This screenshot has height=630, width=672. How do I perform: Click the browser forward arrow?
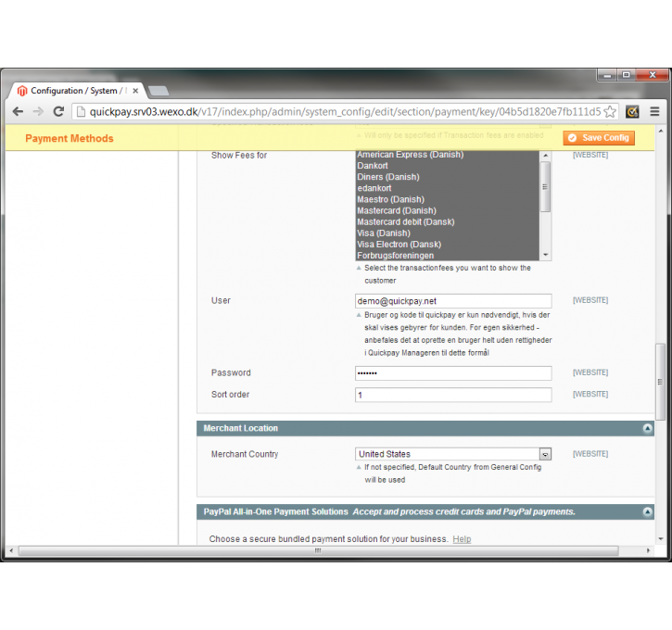point(38,112)
